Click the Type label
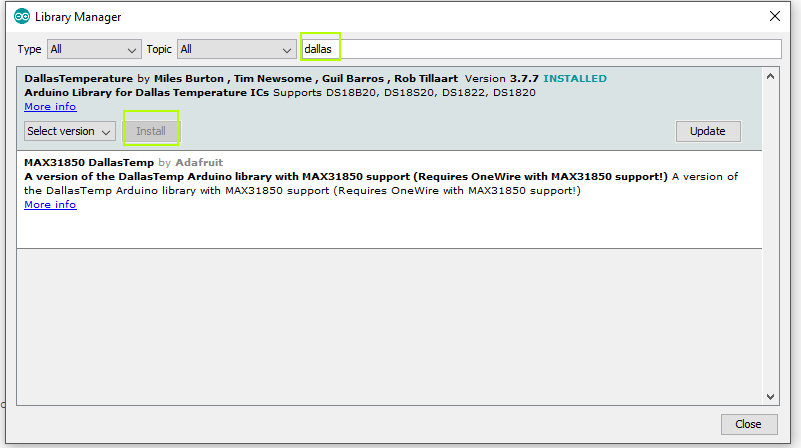 pyautogui.click(x=29, y=50)
